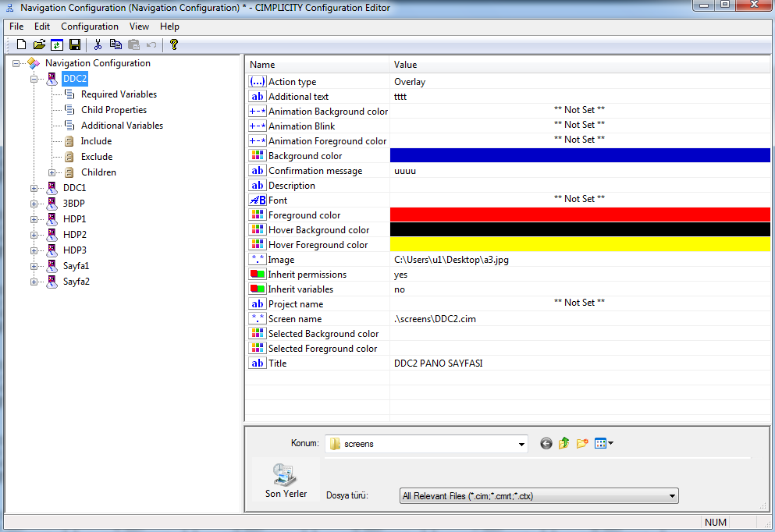Click the empty Description value cell
This screenshot has height=532, width=775.
coord(580,185)
